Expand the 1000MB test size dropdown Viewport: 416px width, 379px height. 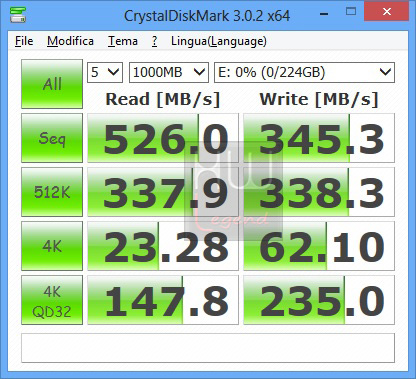(169, 72)
